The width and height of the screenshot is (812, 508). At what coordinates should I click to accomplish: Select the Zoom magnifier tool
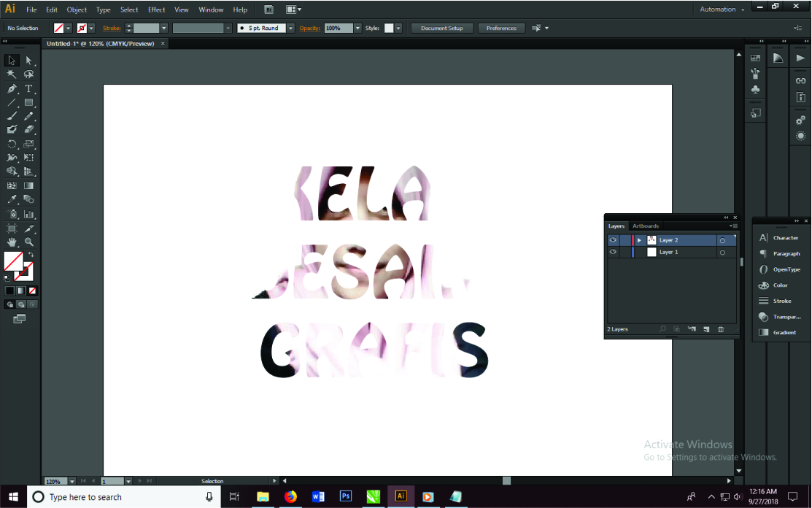tap(29, 242)
